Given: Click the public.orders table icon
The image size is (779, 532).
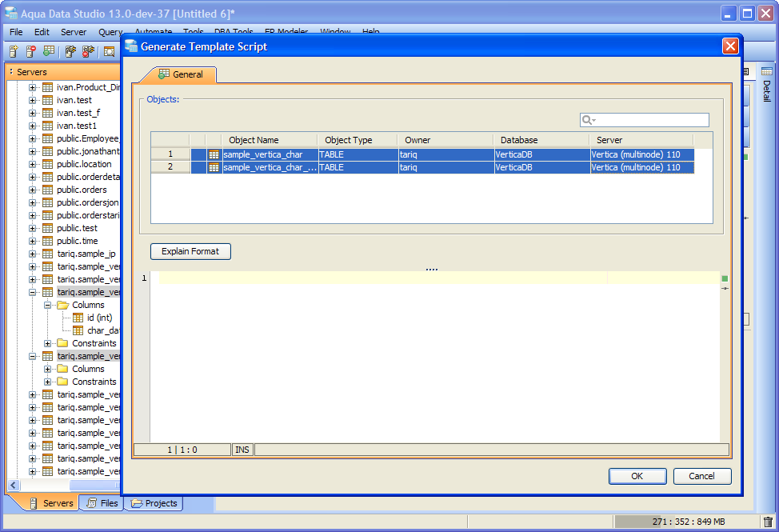Looking at the screenshot, I should 48,190.
